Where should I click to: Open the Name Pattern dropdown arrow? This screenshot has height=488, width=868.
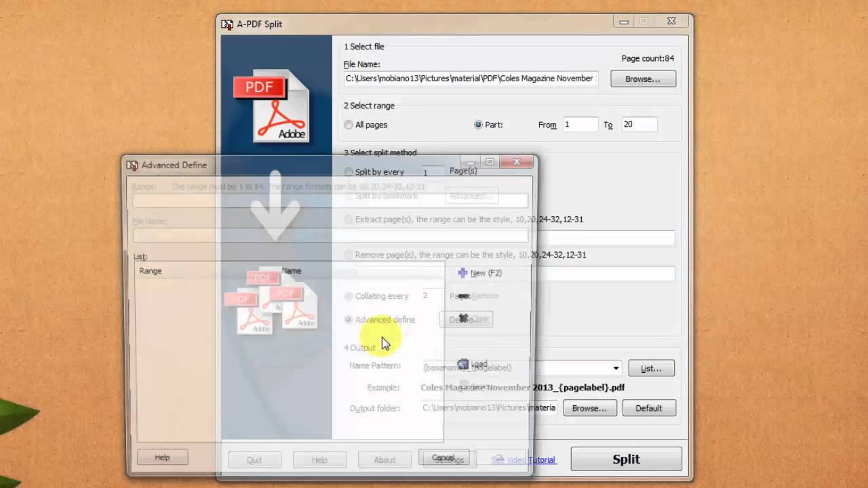(616, 368)
